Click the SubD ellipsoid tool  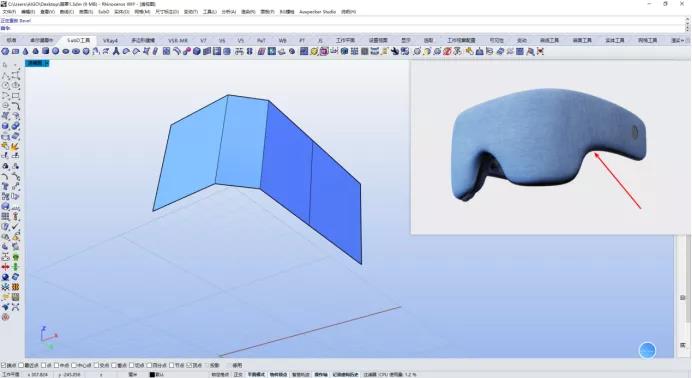(x=66, y=52)
